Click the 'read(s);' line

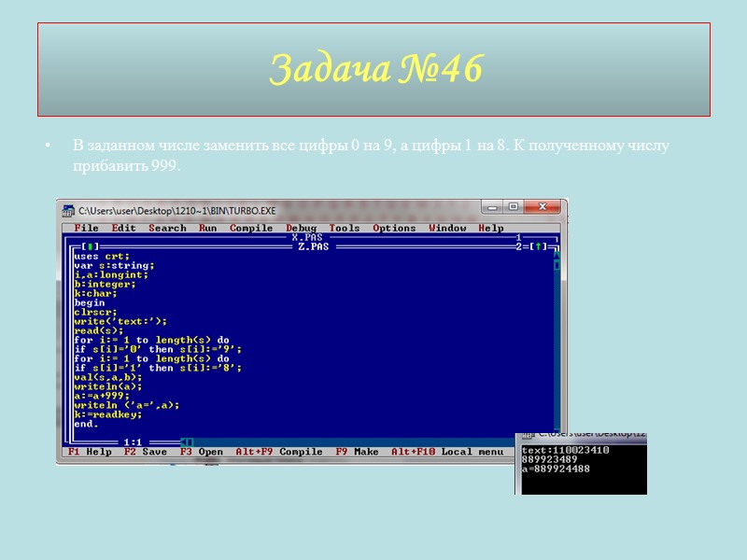99,330
